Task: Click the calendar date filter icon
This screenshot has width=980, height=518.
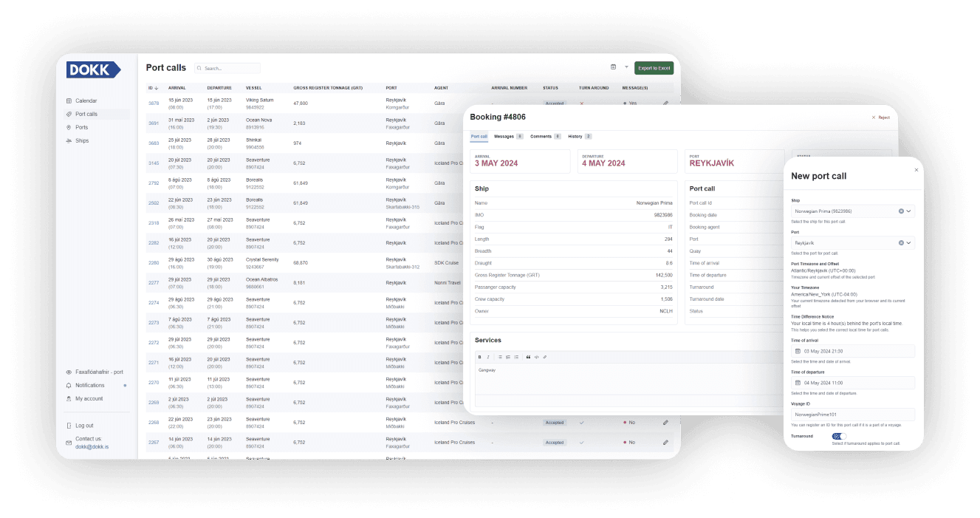Action: [x=613, y=67]
